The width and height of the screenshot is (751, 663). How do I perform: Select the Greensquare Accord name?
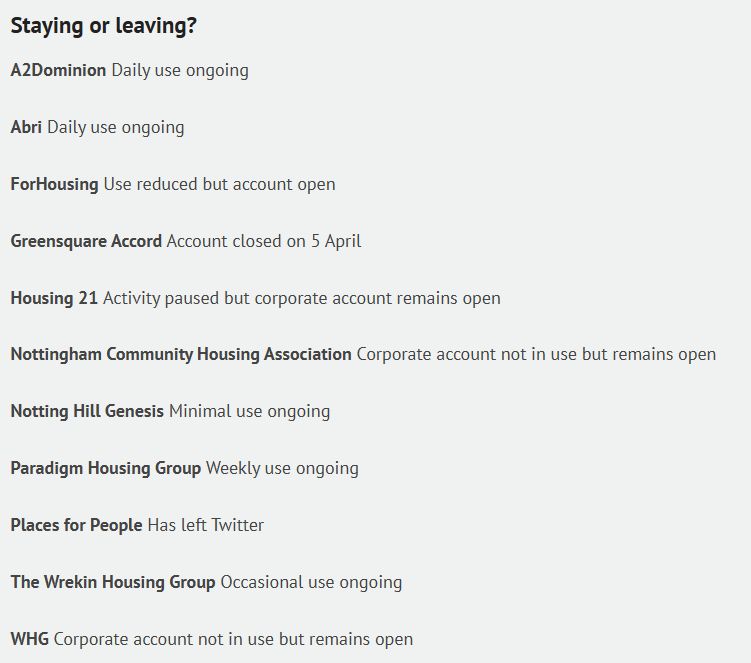pos(86,241)
